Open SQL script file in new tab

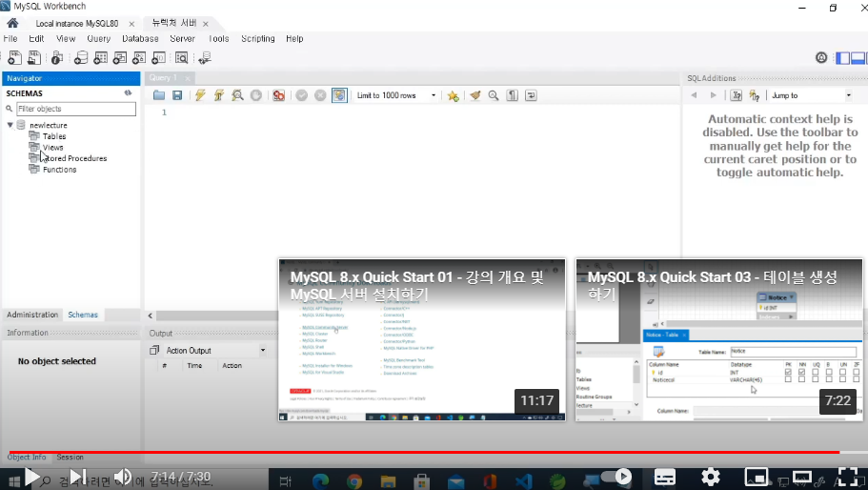tap(34, 57)
